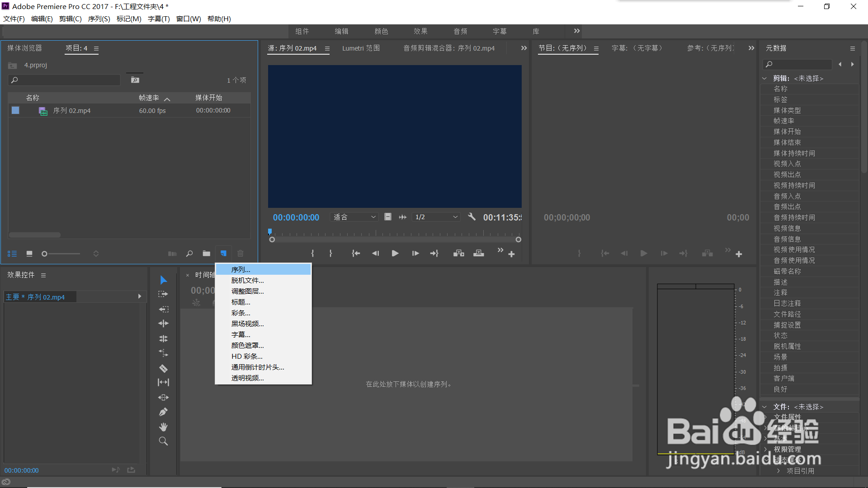Expand the 主要 * 序列 02.mp4 arrow
Image resolution: width=868 pixels, height=488 pixels.
pos(140,296)
